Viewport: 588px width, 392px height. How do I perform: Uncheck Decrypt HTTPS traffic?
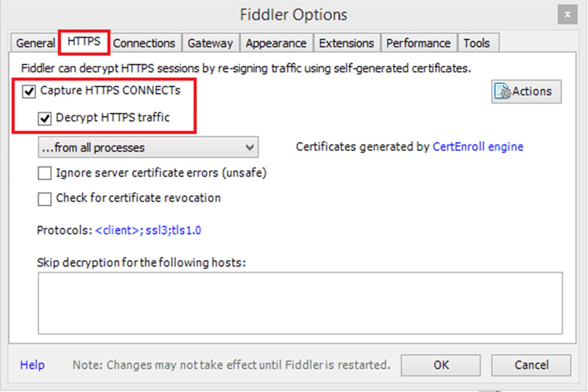click(44, 118)
